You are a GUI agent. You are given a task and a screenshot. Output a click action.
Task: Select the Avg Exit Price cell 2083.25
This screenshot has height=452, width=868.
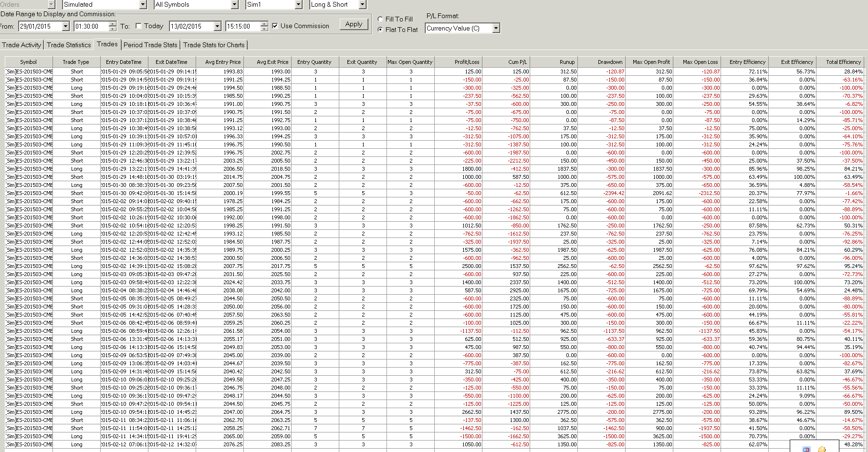click(267, 444)
